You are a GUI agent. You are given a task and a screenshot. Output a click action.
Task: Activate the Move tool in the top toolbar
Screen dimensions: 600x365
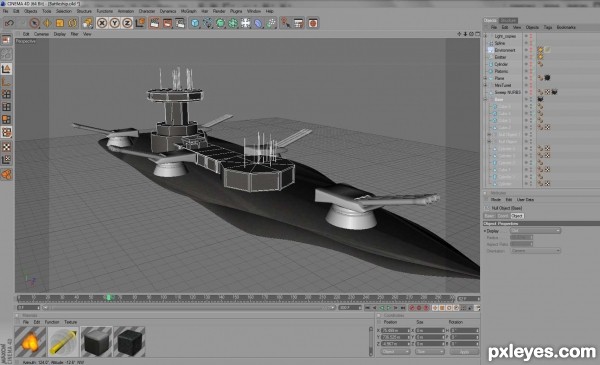[x=47, y=23]
